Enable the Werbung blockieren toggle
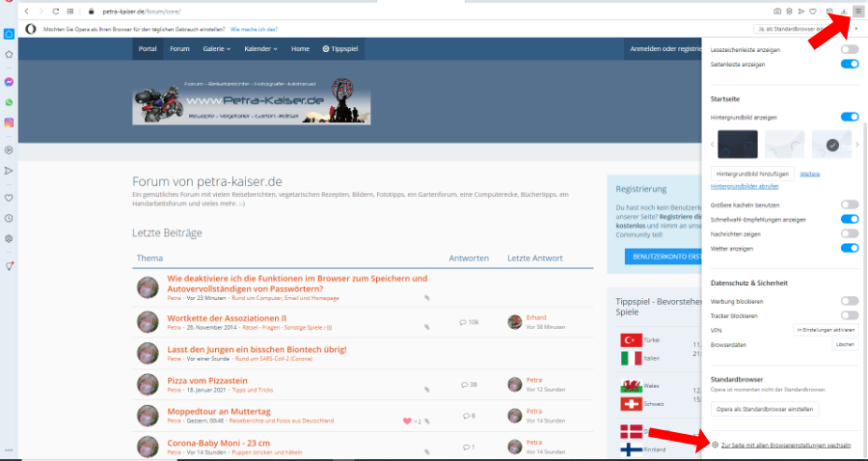The width and height of the screenshot is (868, 461). (x=849, y=302)
